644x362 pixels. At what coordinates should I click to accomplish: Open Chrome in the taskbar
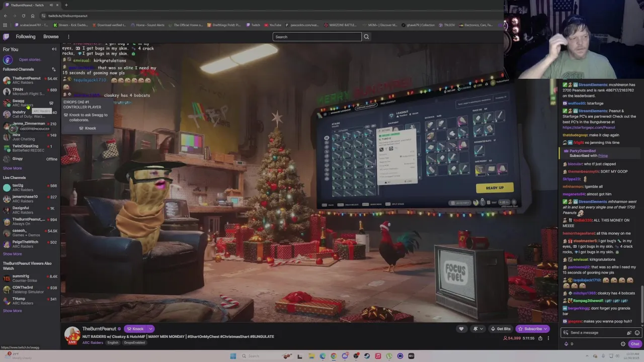pos(334,356)
